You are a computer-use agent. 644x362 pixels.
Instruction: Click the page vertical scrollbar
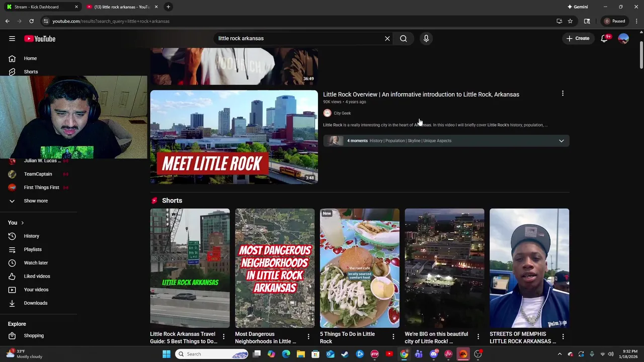[x=641, y=55]
